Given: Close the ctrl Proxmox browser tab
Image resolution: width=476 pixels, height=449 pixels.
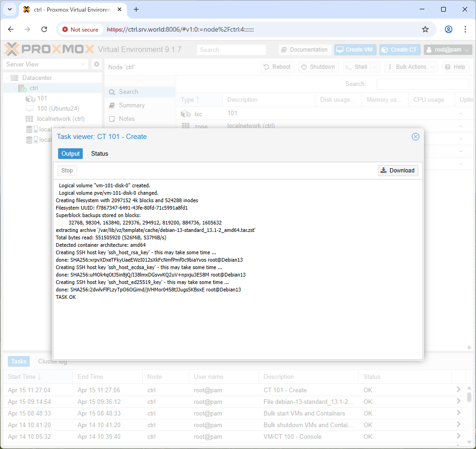Looking at the screenshot, I should 119,9.
